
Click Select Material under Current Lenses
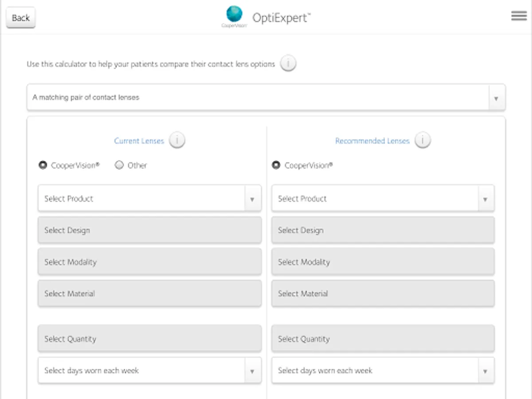pyautogui.click(x=149, y=293)
